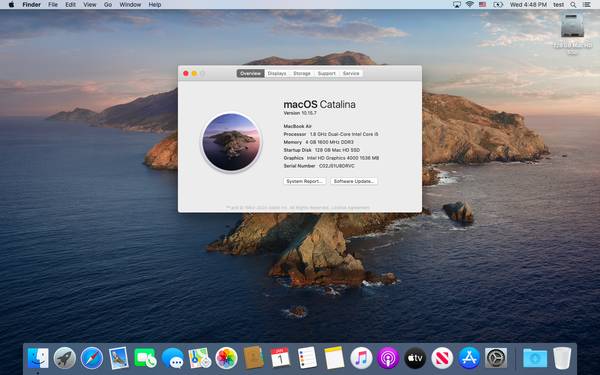Click the Memory 4 GB line

(318, 142)
